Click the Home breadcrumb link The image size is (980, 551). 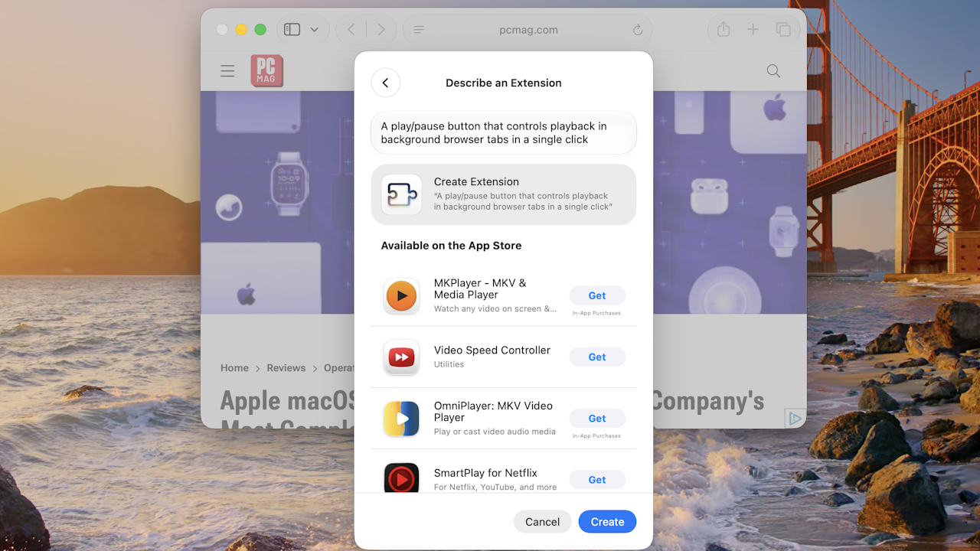(x=234, y=368)
